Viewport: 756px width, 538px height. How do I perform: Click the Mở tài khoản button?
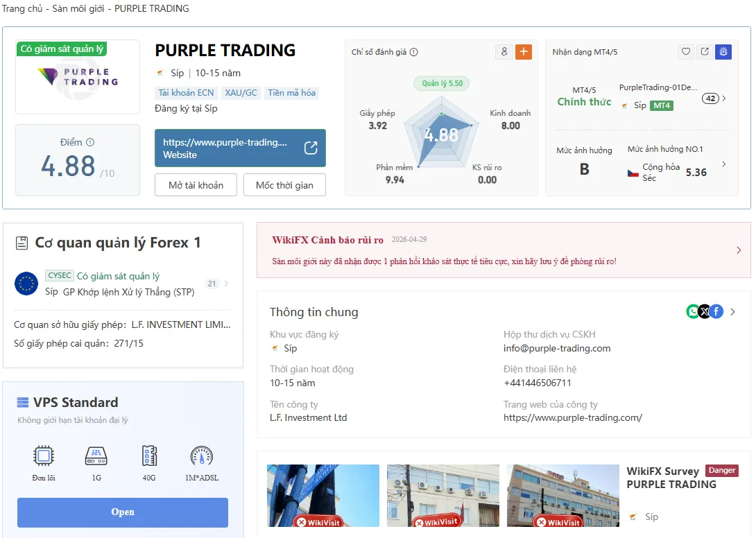pyautogui.click(x=196, y=185)
